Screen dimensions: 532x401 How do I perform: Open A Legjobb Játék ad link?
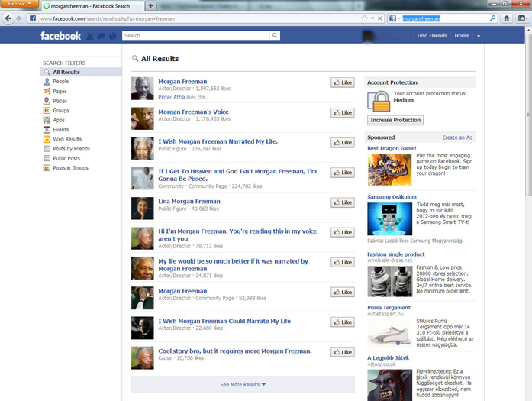click(x=389, y=358)
